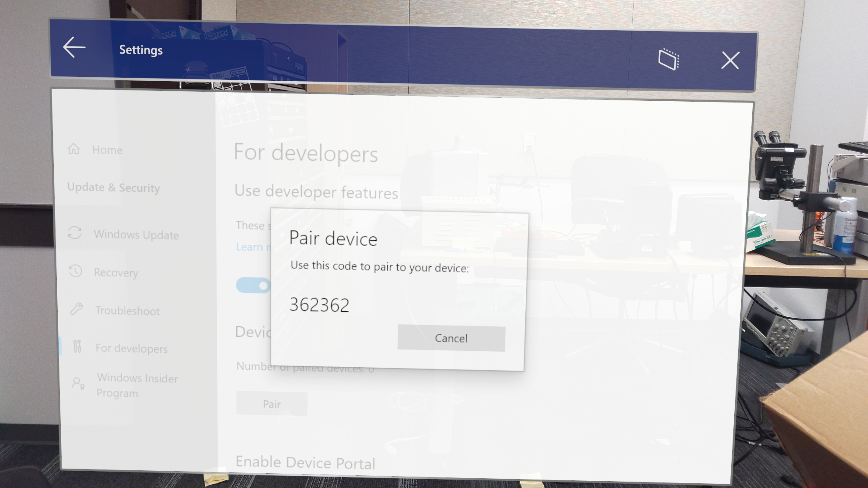The width and height of the screenshot is (868, 488).
Task: Open the Windows Update settings
Action: tap(136, 234)
